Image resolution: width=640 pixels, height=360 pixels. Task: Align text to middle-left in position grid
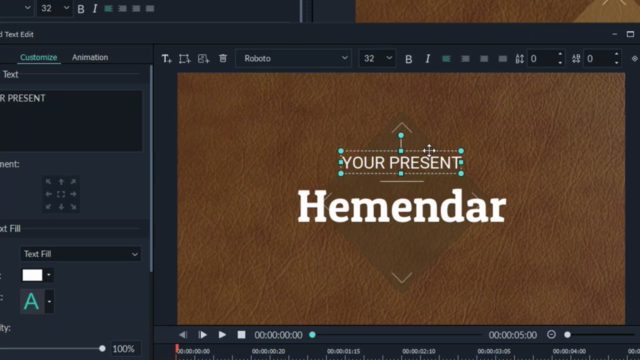(x=49, y=194)
